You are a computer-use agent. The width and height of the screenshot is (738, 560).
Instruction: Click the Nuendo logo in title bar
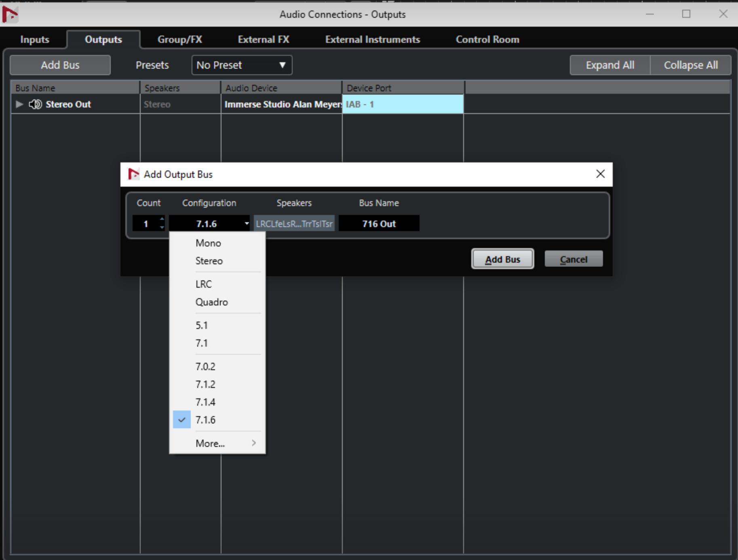(x=10, y=15)
